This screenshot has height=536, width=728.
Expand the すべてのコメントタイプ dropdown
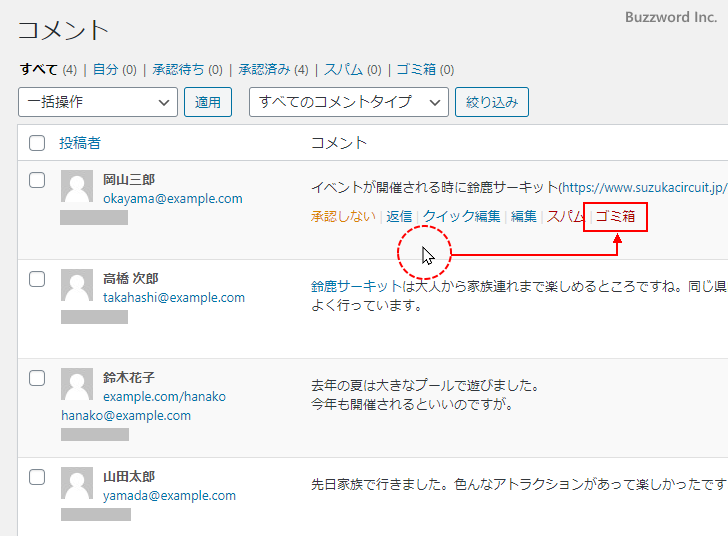pyautogui.click(x=348, y=102)
